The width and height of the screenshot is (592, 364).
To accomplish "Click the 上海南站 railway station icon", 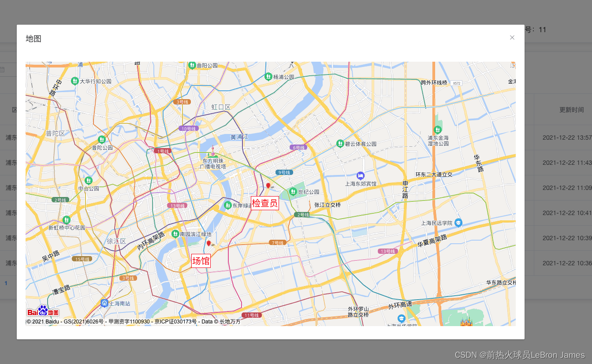I will tap(104, 303).
